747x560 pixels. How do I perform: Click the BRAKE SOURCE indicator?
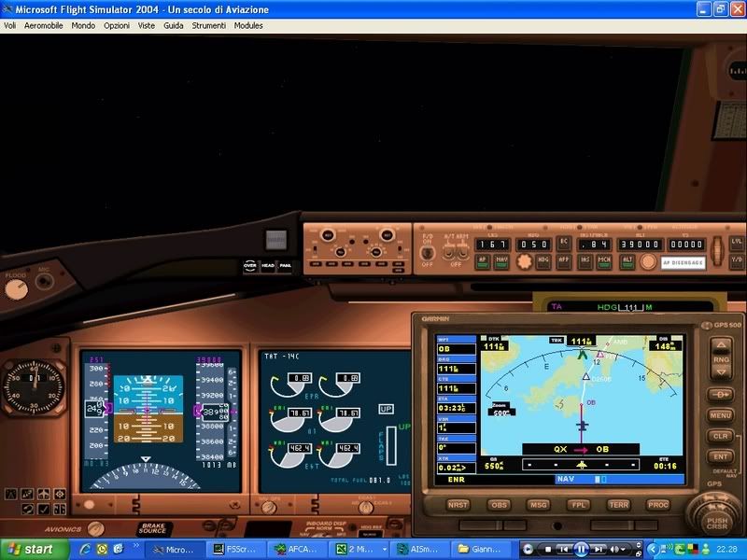pyautogui.click(x=153, y=528)
